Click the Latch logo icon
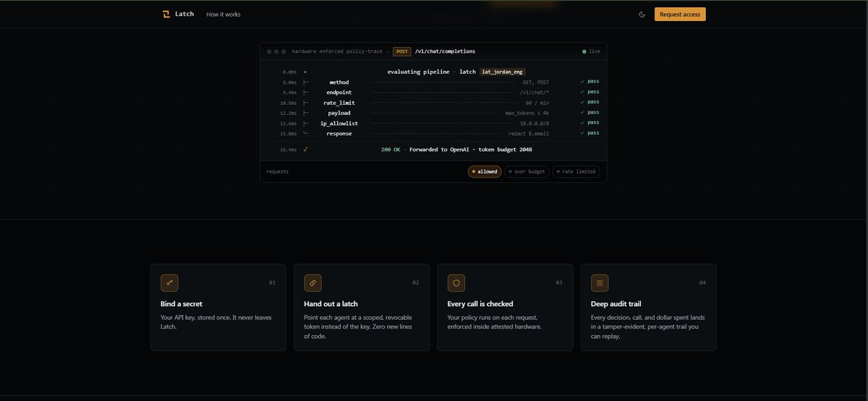 tap(166, 14)
